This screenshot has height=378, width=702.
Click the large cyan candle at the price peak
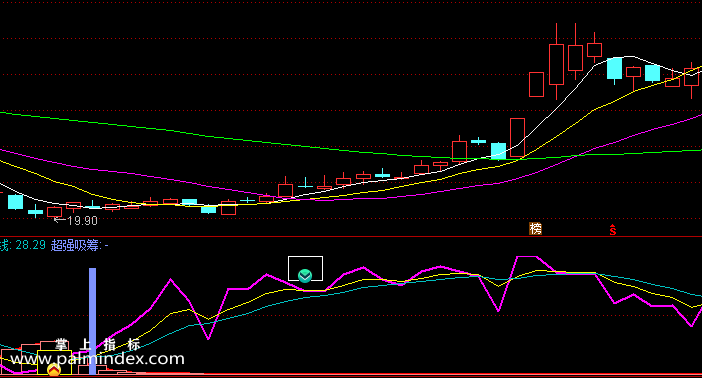(614, 69)
